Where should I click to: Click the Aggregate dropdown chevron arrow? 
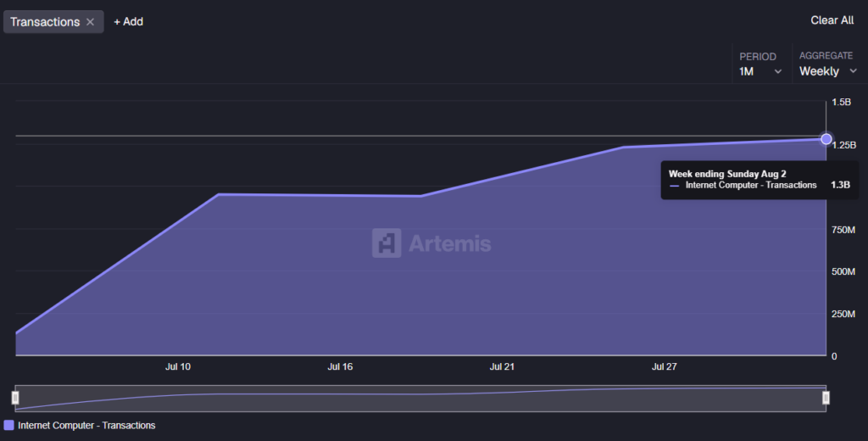click(x=853, y=71)
